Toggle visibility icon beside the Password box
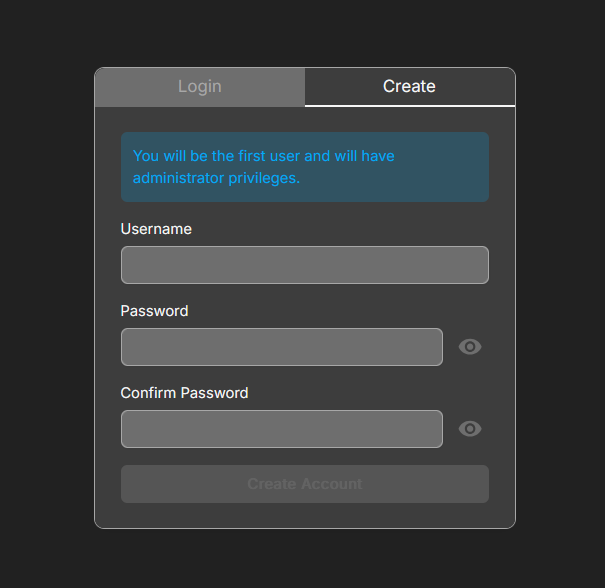 pyautogui.click(x=470, y=346)
